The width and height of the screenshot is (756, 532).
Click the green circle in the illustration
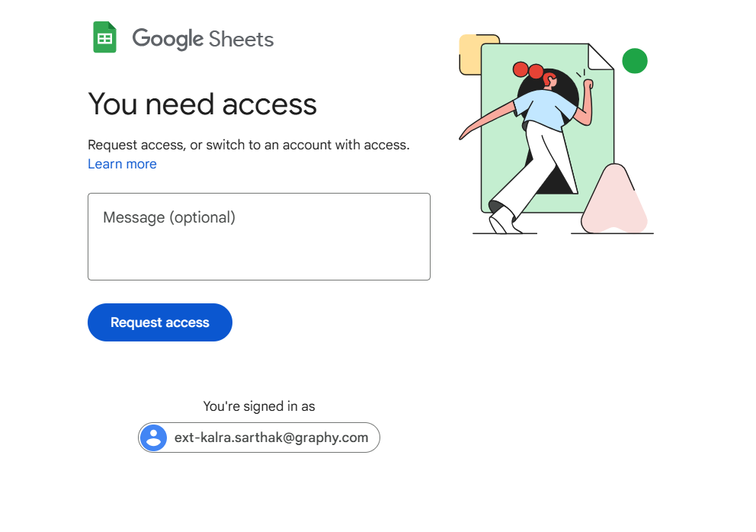(635, 61)
